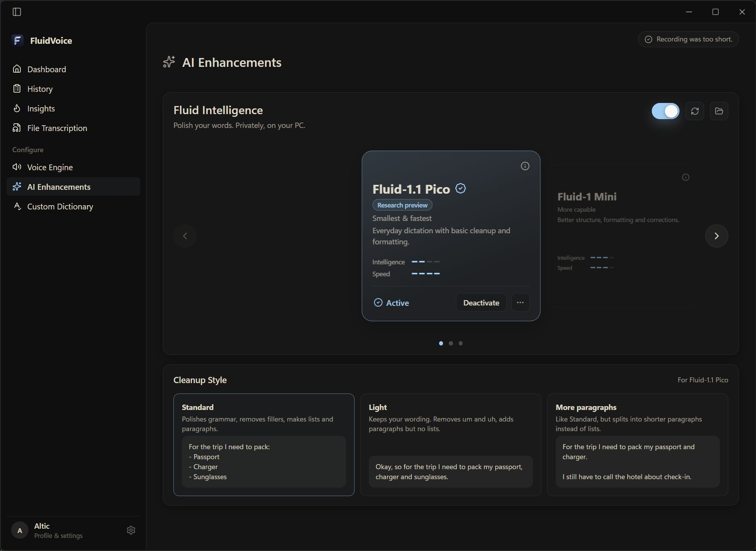Go to next model with right chevron
The image size is (756, 551).
(716, 236)
